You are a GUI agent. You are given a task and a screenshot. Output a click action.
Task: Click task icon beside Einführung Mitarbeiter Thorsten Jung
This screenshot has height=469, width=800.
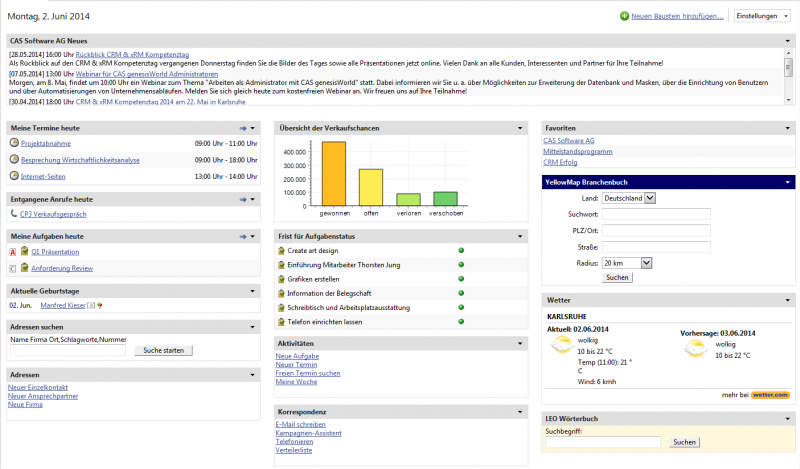pos(281,265)
